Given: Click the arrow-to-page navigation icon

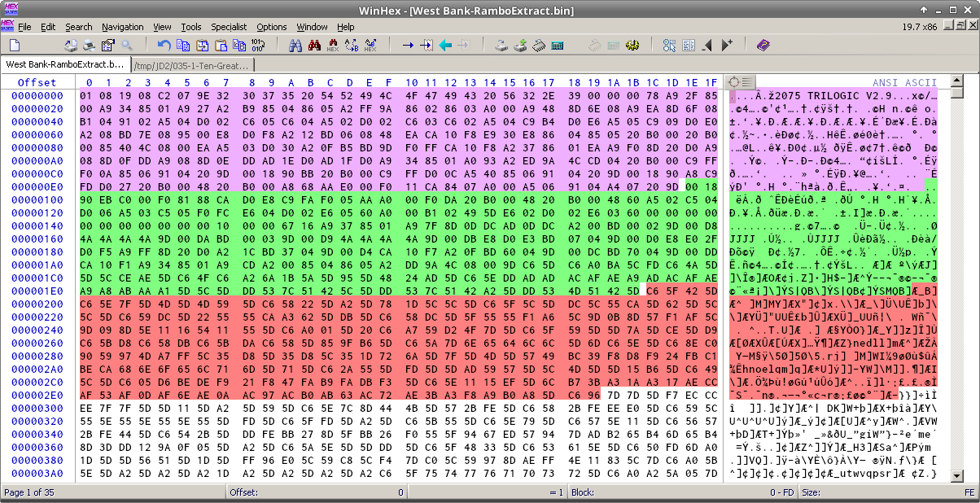Looking at the screenshot, I should pyautogui.click(x=427, y=46).
